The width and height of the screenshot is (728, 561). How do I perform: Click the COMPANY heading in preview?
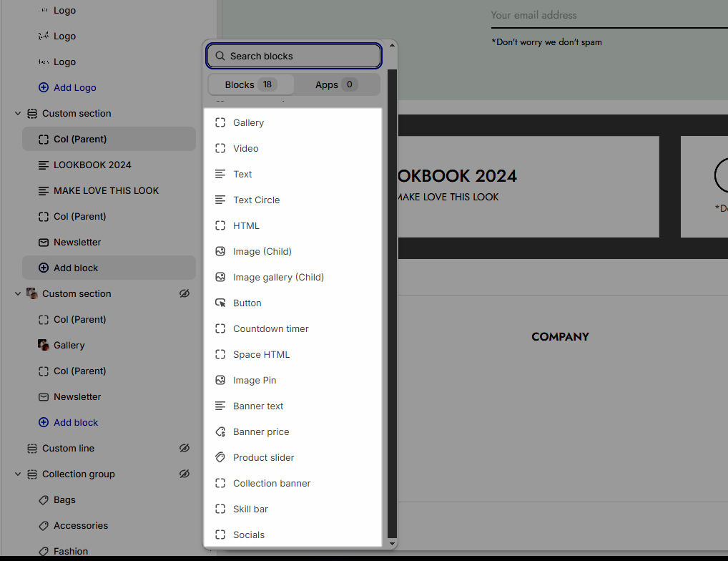coord(560,337)
